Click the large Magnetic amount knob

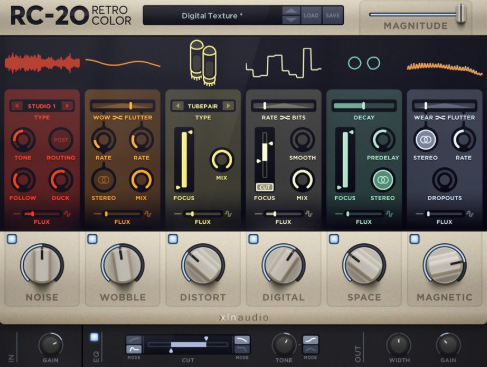444,265
